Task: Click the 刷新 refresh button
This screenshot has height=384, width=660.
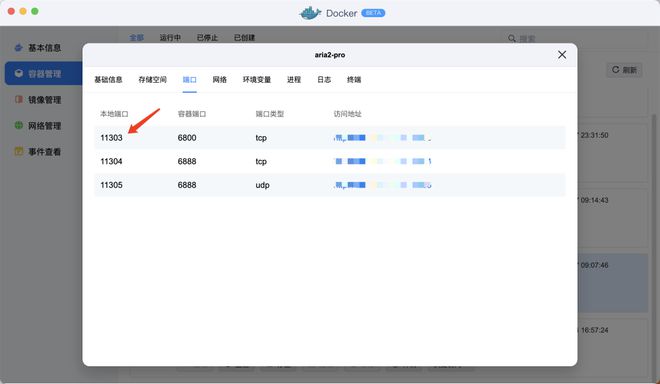Action: click(x=624, y=70)
